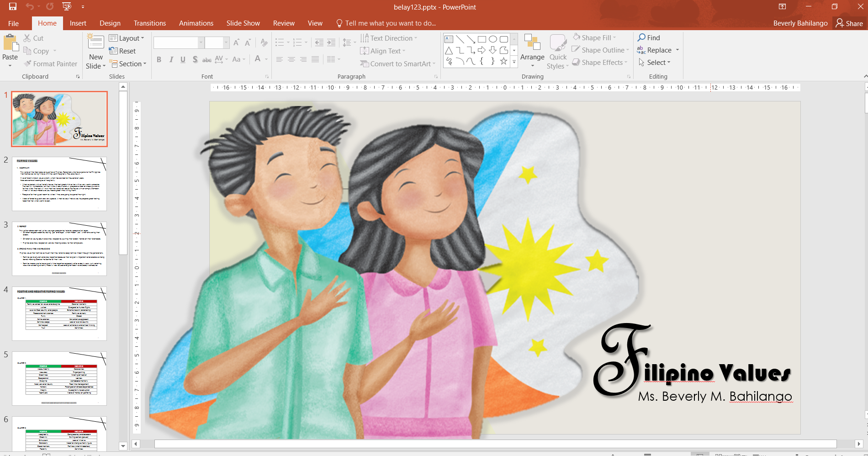The width and height of the screenshot is (868, 456).
Task: Open Text Direction dropdown
Action: (x=389, y=38)
